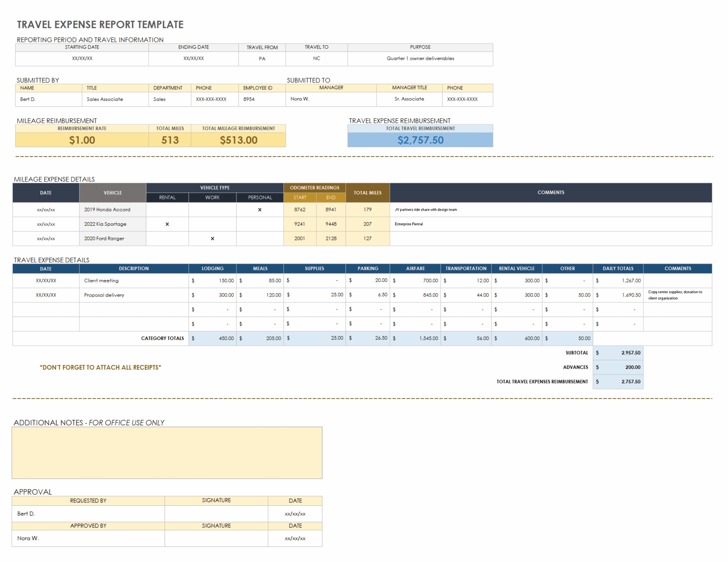This screenshot has height=562, width=728.
Task: Click the Requested By signature field for Bert D.
Action: [x=216, y=513]
